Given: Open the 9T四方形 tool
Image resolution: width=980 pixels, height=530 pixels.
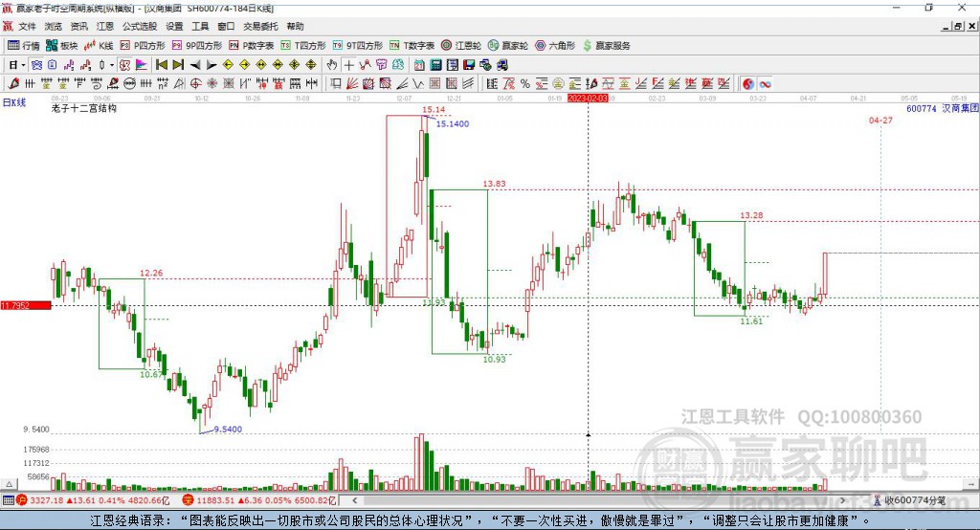Looking at the screenshot, I should coord(358,46).
